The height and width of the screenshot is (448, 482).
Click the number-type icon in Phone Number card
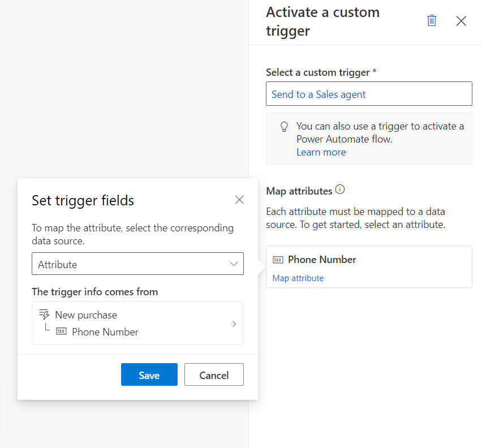tap(278, 260)
